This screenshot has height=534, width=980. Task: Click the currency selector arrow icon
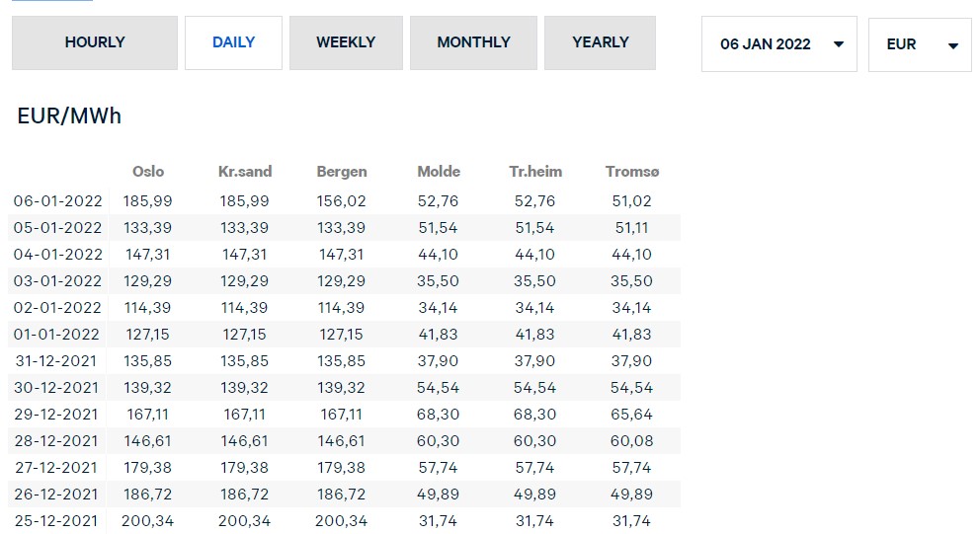tap(952, 45)
